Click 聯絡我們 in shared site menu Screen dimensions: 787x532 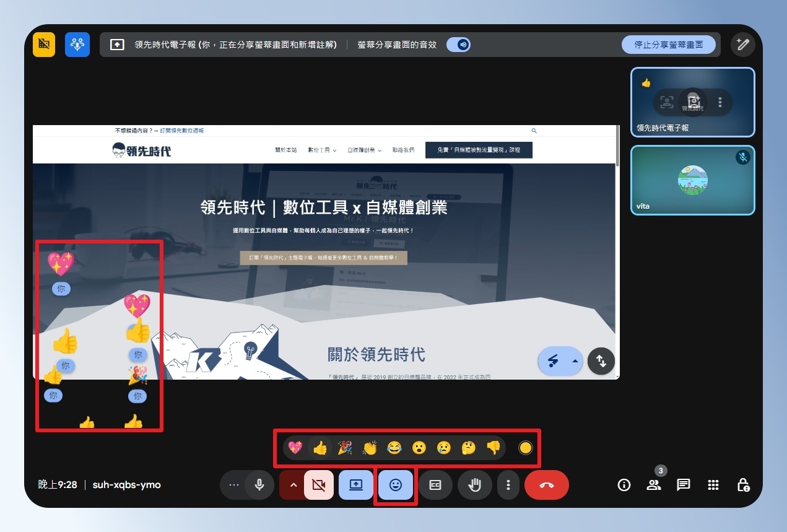[403, 150]
